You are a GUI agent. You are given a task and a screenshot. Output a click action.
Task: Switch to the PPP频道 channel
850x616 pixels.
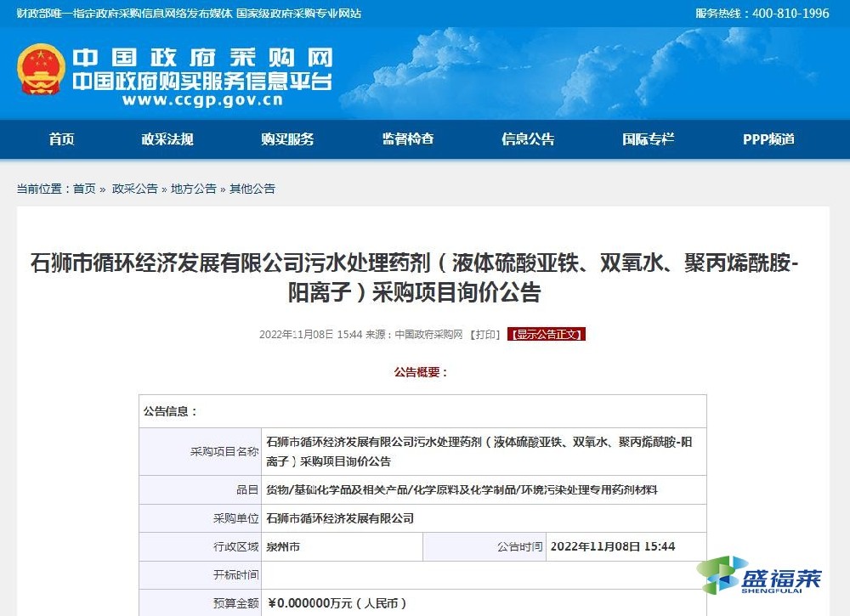pos(768,139)
